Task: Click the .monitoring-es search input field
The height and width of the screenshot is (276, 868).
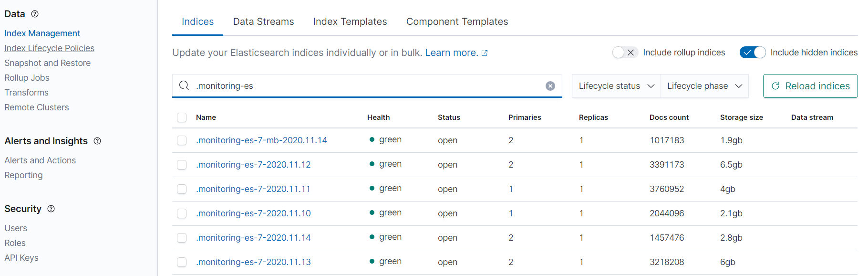Action: click(x=367, y=86)
